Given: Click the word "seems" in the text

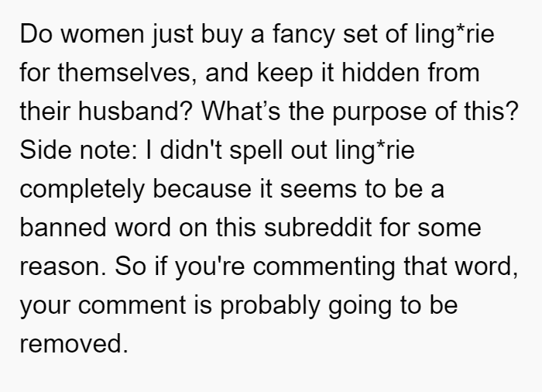Looking at the screenshot, I should 318,190.
